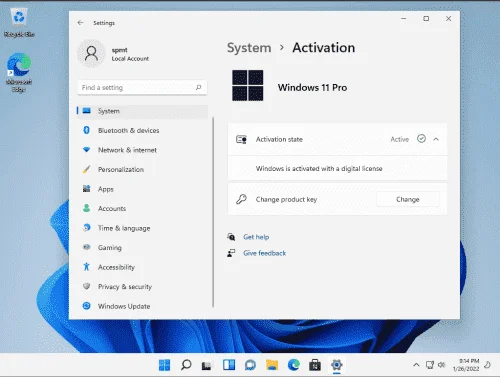Click the Get help headset icon
This screenshot has height=377, width=500.
231,237
